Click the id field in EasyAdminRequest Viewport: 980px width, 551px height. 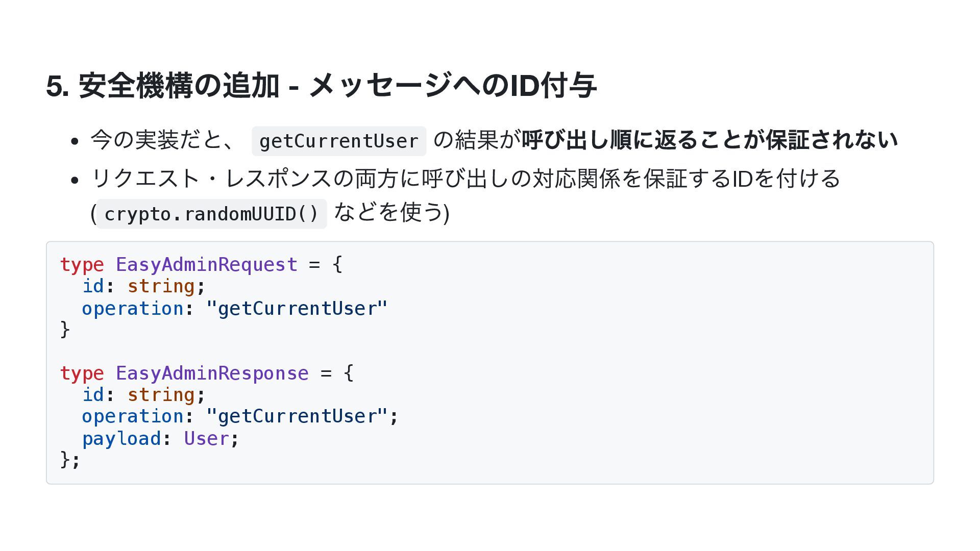(x=93, y=286)
